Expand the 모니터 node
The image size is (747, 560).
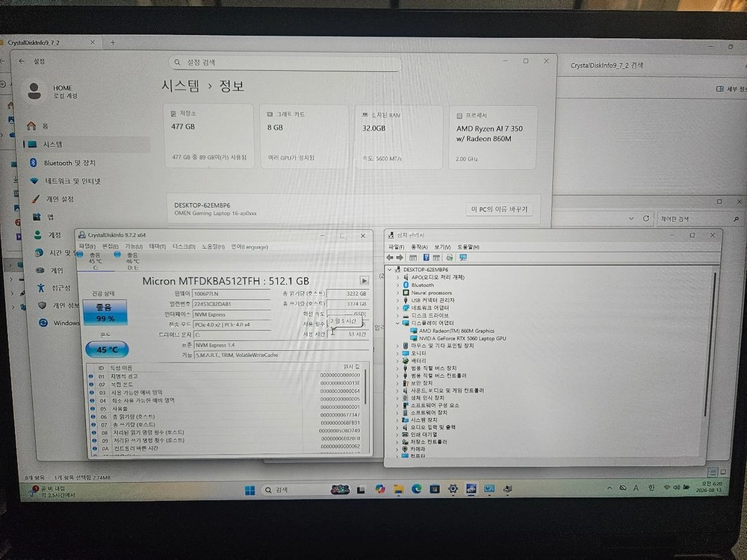pos(398,353)
